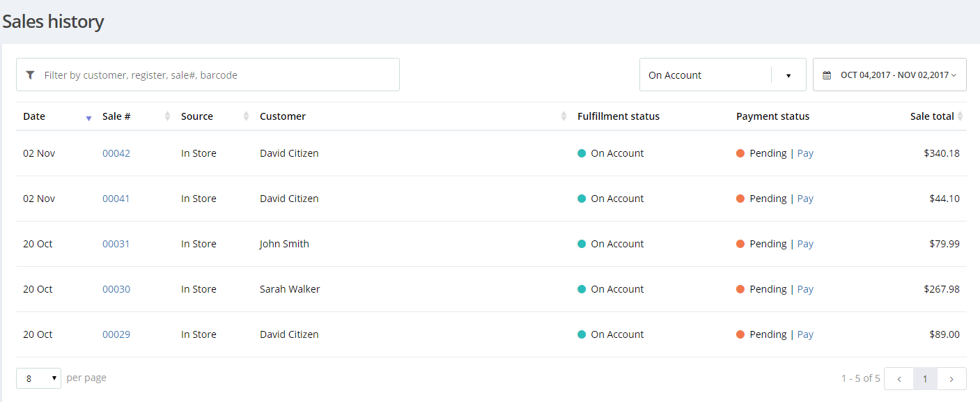Go to next page arrow
The height and width of the screenshot is (402, 980).
click(x=951, y=379)
